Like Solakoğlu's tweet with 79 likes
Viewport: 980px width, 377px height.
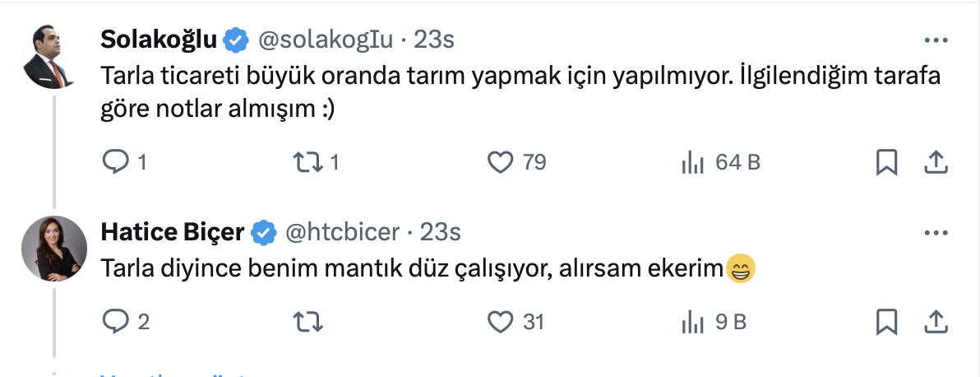500,163
